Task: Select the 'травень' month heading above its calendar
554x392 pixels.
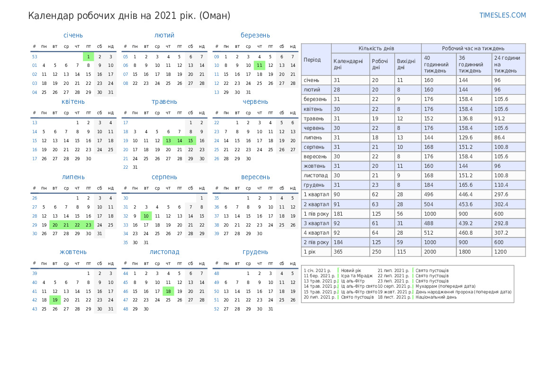Action: [x=164, y=102]
